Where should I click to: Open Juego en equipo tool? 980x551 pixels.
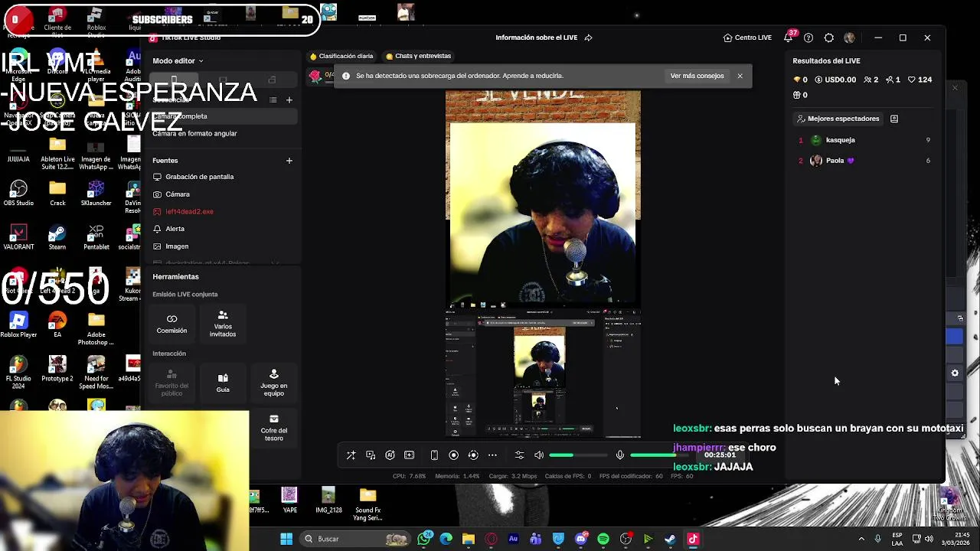coord(273,383)
